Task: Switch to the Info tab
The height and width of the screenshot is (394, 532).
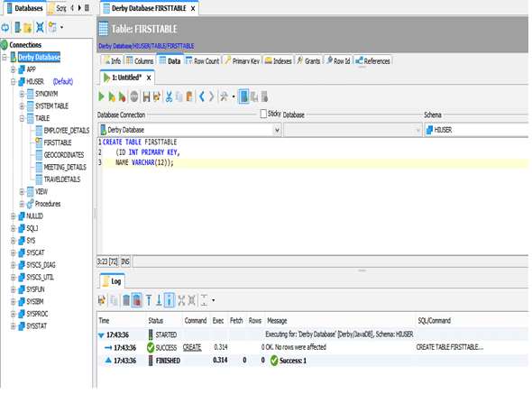Action: click(x=112, y=60)
